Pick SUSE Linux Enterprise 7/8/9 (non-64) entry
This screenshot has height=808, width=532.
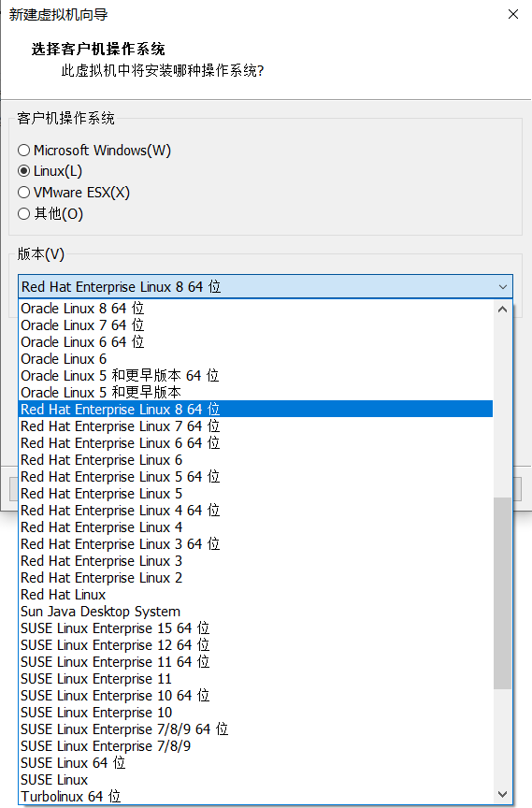click(x=255, y=746)
